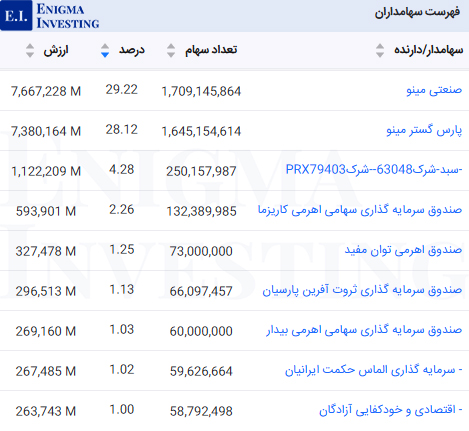The height and width of the screenshot is (431, 469).
Task: Click percentage value 1.03
Action: point(122,330)
